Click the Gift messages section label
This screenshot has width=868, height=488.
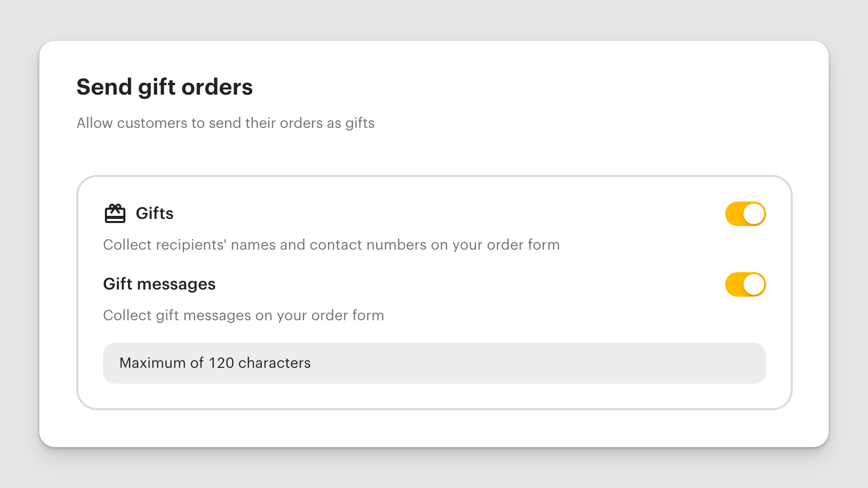(x=159, y=284)
